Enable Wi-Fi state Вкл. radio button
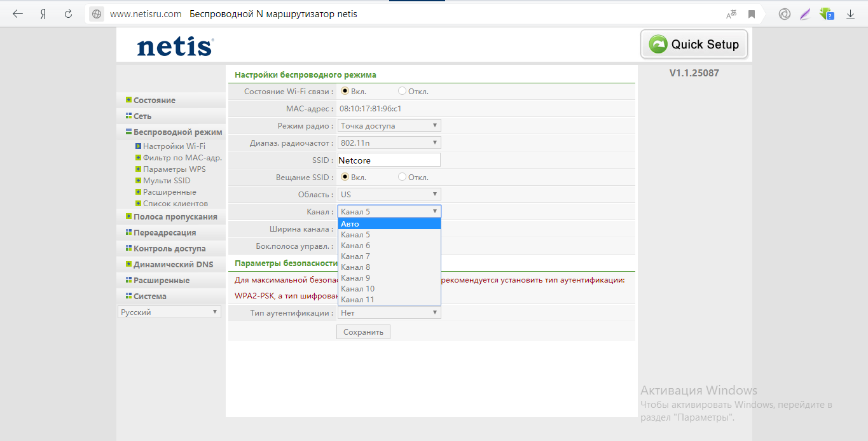This screenshot has width=868, height=441. click(x=345, y=91)
